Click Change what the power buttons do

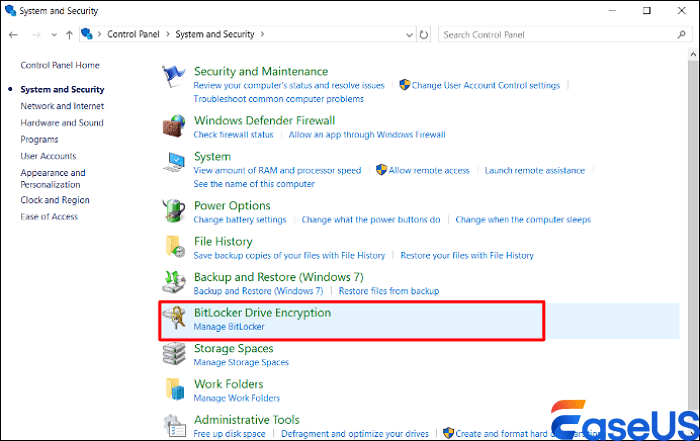[371, 220]
